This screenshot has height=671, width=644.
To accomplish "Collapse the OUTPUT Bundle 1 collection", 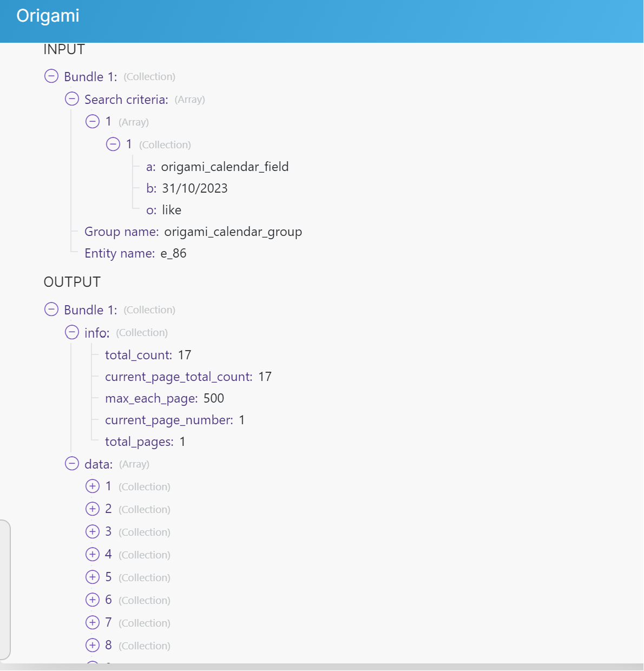I will (x=51, y=309).
